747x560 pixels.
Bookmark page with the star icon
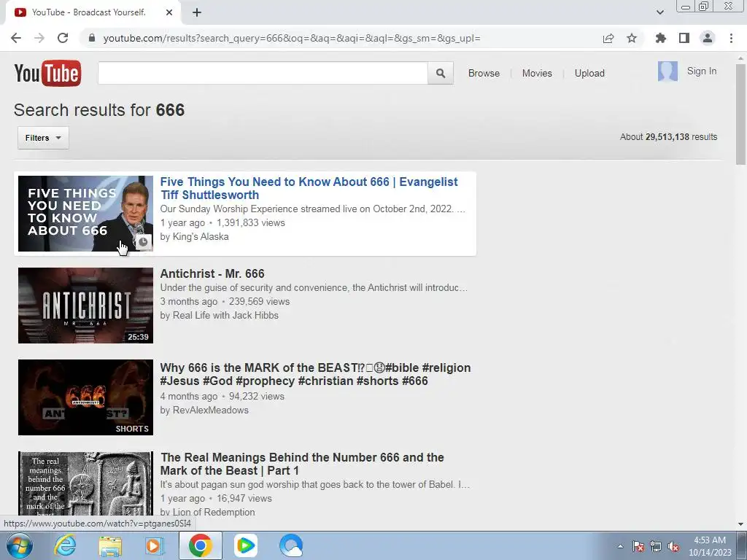(x=632, y=38)
